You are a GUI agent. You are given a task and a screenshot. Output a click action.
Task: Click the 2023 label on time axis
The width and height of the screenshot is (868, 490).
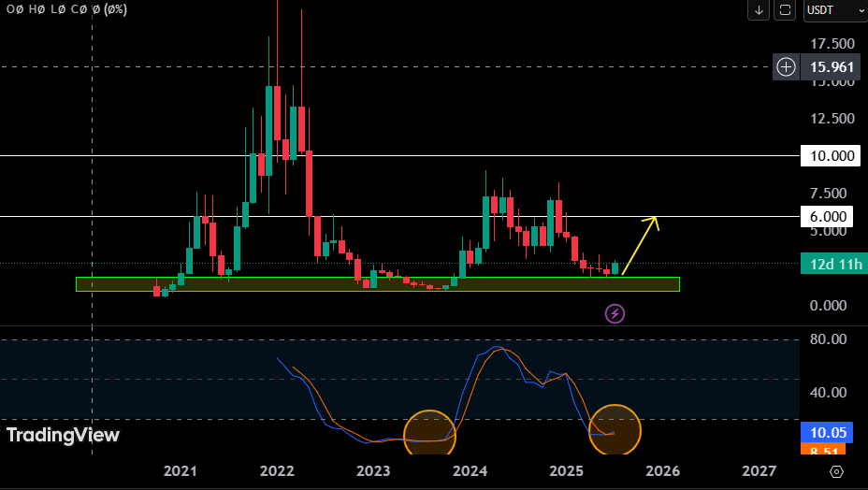373,471
